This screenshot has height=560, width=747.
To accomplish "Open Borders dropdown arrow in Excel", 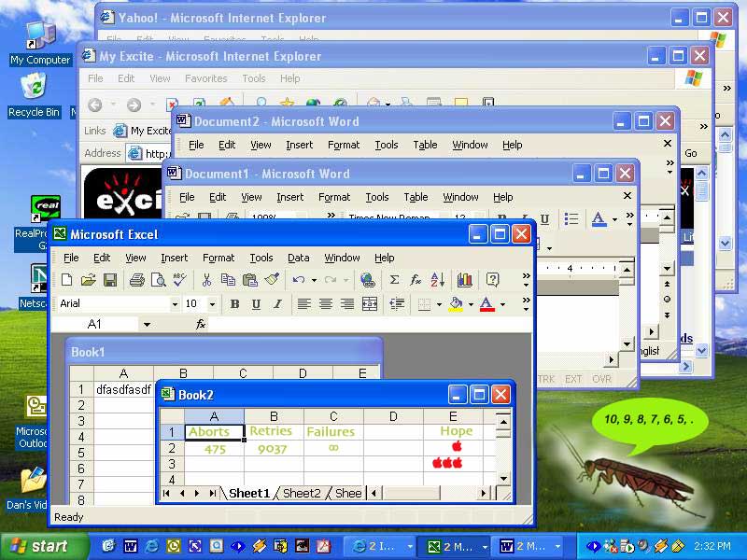I will pyautogui.click(x=439, y=304).
